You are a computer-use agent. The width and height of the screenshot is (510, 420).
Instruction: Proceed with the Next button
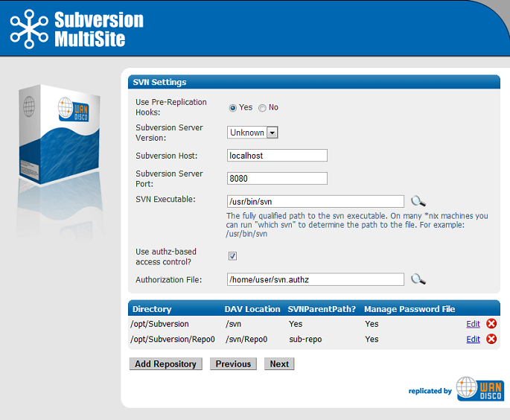pos(279,363)
